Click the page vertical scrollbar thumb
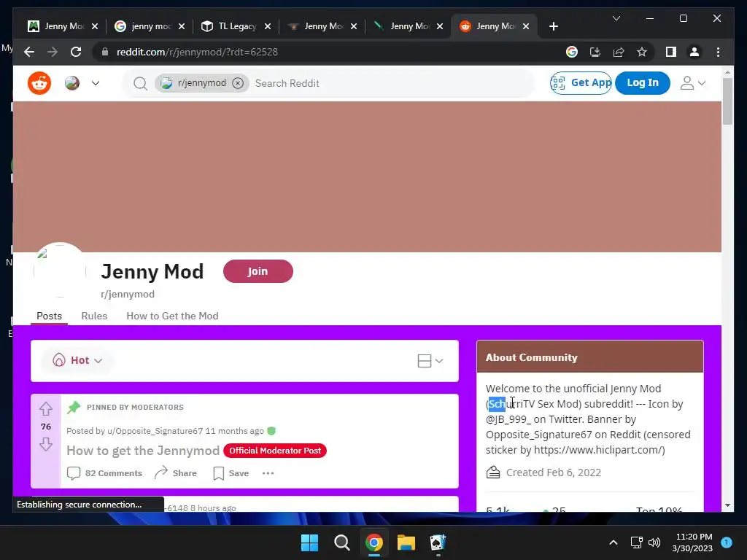747x560 pixels. (727, 101)
